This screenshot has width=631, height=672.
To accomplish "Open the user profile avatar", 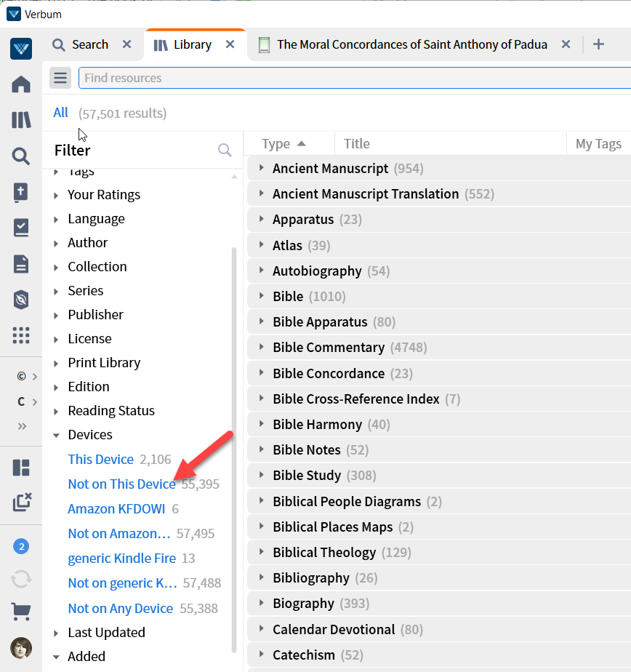I will tap(21, 647).
